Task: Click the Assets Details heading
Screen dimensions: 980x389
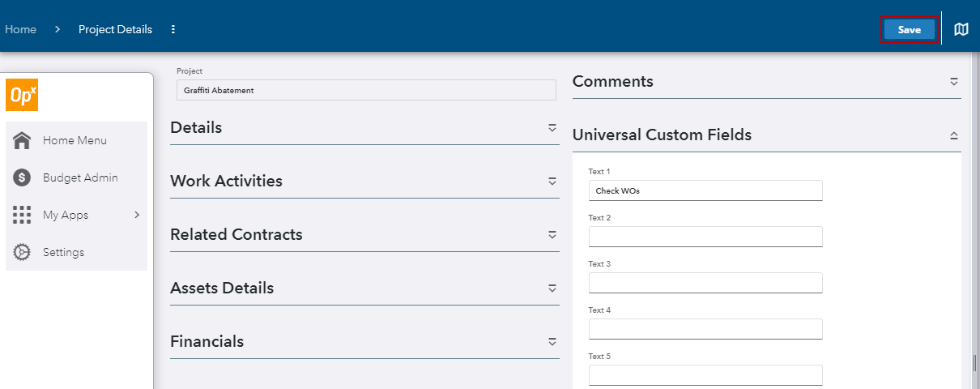Action: [222, 288]
